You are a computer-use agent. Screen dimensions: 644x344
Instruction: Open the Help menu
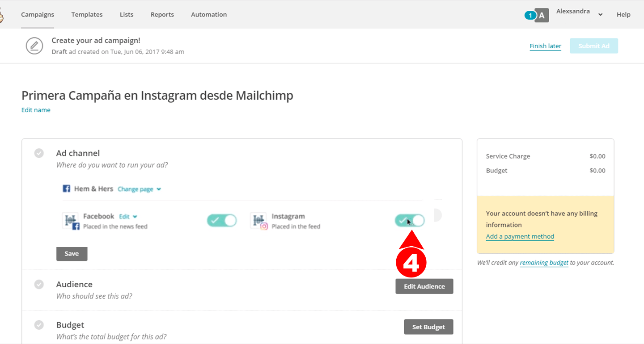(x=623, y=14)
